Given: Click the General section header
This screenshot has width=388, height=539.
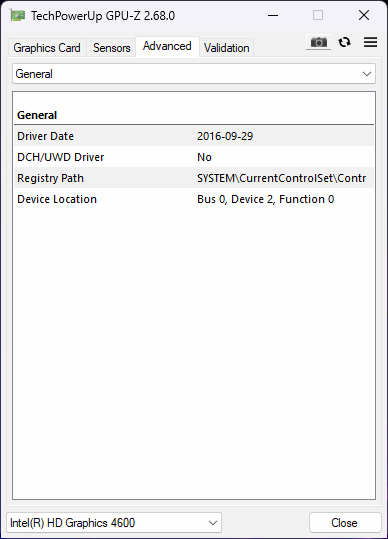Looking at the screenshot, I should pos(37,115).
